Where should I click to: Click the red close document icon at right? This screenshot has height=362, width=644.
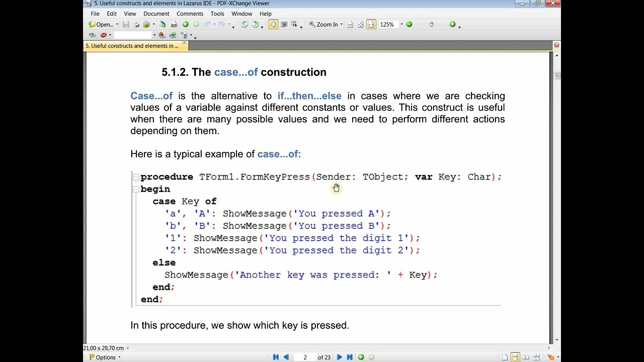tap(556, 45)
